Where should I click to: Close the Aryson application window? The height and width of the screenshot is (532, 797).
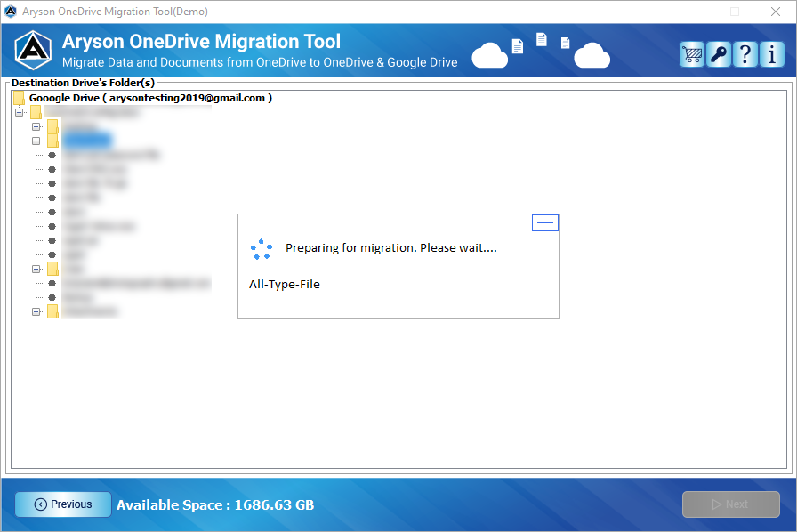pos(775,12)
